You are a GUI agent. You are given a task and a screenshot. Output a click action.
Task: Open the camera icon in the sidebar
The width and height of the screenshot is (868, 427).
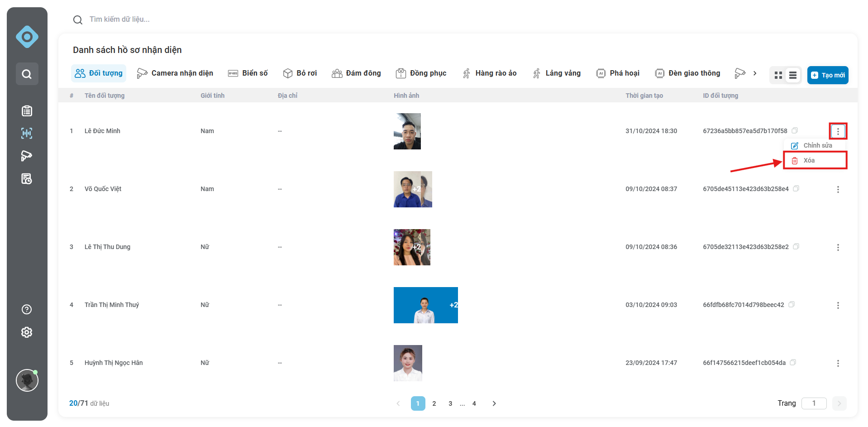click(27, 156)
